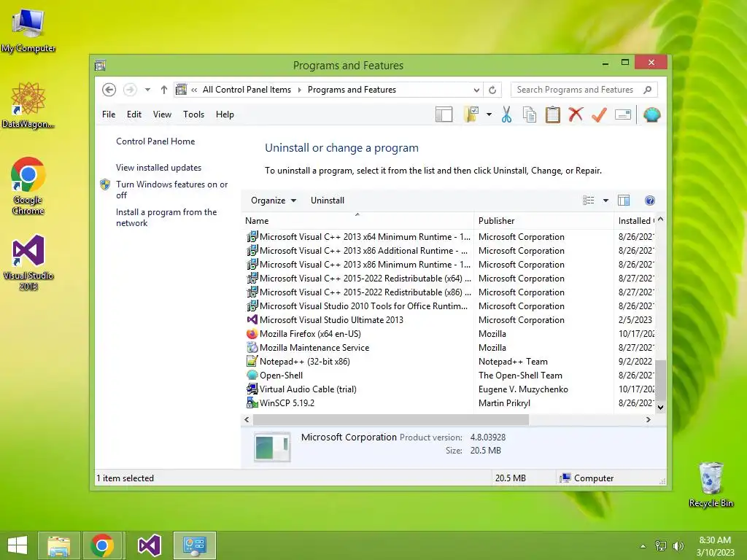Image resolution: width=747 pixels, height=560 pixels.
Task: Click the Windows Start button
Action: coord(18,545)
